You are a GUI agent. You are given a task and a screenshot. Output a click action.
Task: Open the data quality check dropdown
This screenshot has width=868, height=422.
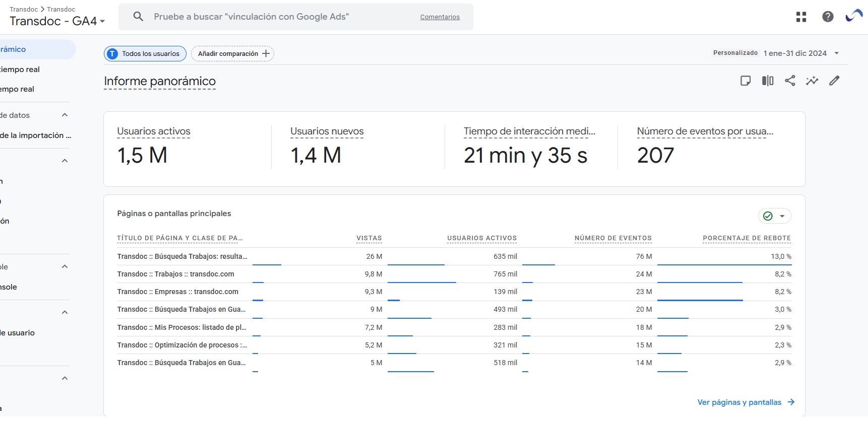[775, 216]
